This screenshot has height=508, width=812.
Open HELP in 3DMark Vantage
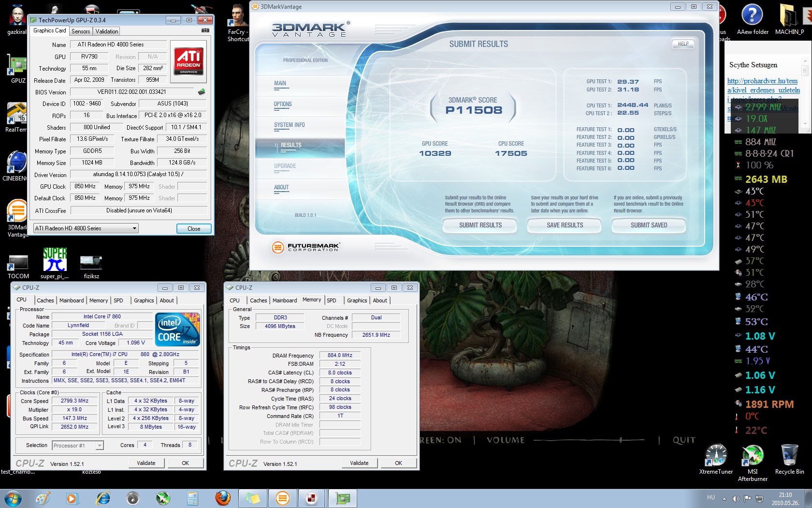[x=683, y=44]
